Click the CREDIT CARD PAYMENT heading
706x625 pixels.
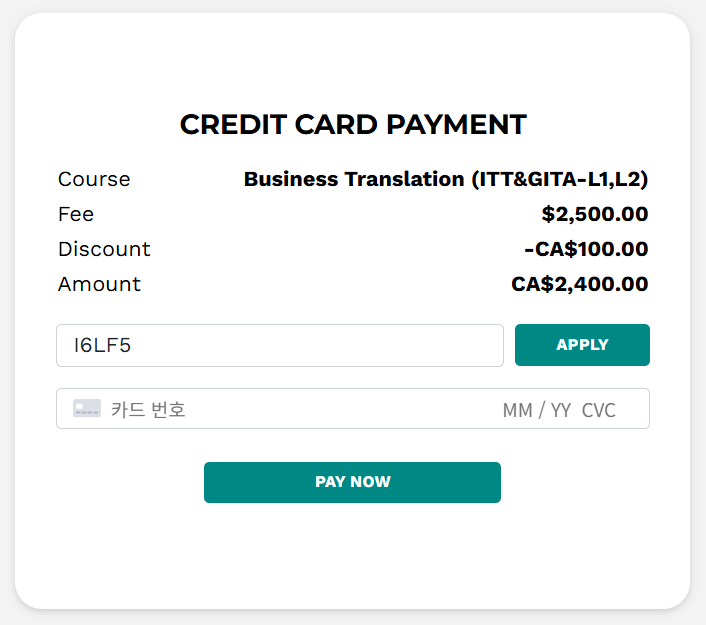tap(353, 125)
